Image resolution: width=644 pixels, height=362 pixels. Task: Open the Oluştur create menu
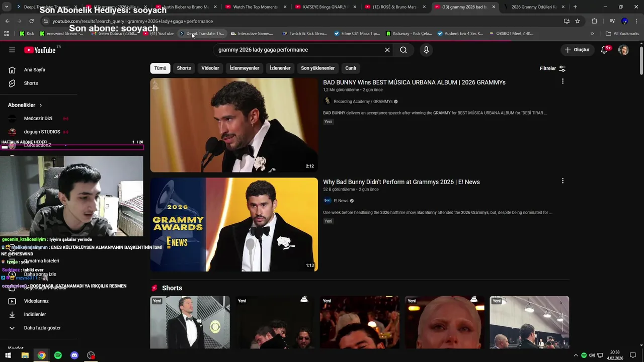click(577, 50)
